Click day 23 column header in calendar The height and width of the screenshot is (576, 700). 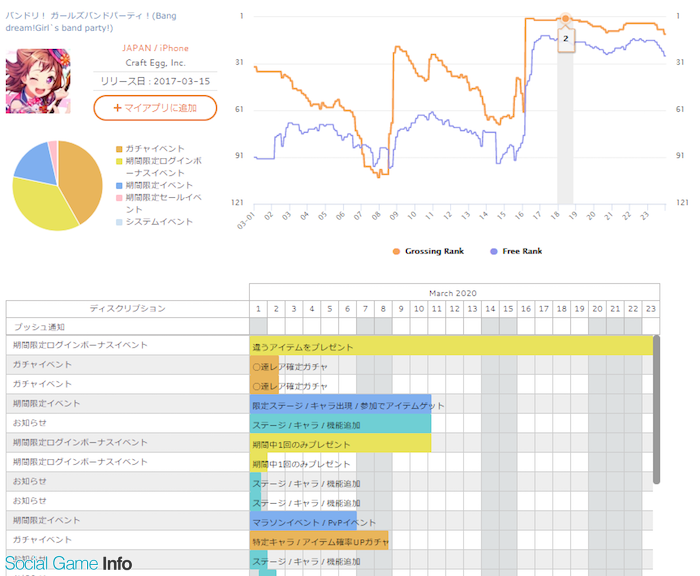tap(651, 309)
